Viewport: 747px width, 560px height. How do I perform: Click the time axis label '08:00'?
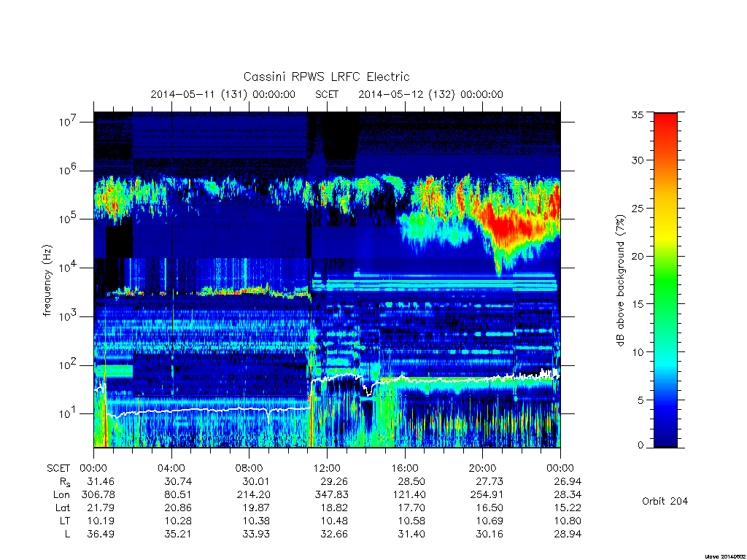(x=249, y=468)
